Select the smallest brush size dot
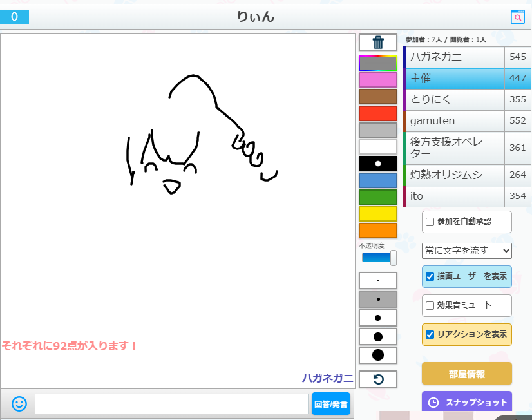532x420 pixels. click(378, 281)
